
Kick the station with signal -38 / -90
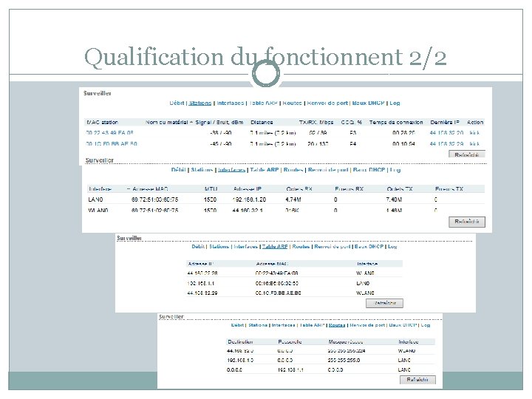(474, 133)
